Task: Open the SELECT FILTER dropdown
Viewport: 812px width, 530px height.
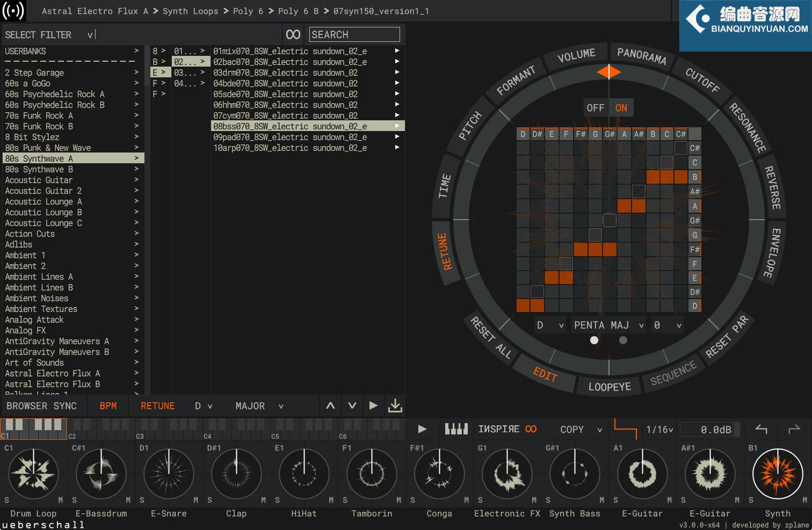Action: pyautogui.click(x=49, y=35)
